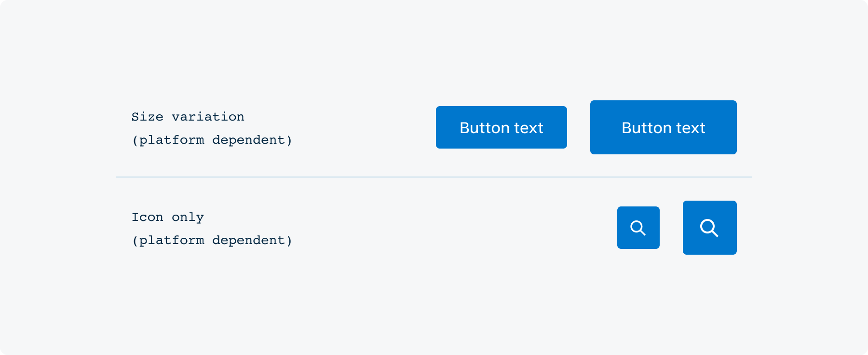Image resolution: width=868 pixels, height=355 pixels.
Task: Click the horizontal divider line between rows
Action: [x=434, y=177]
